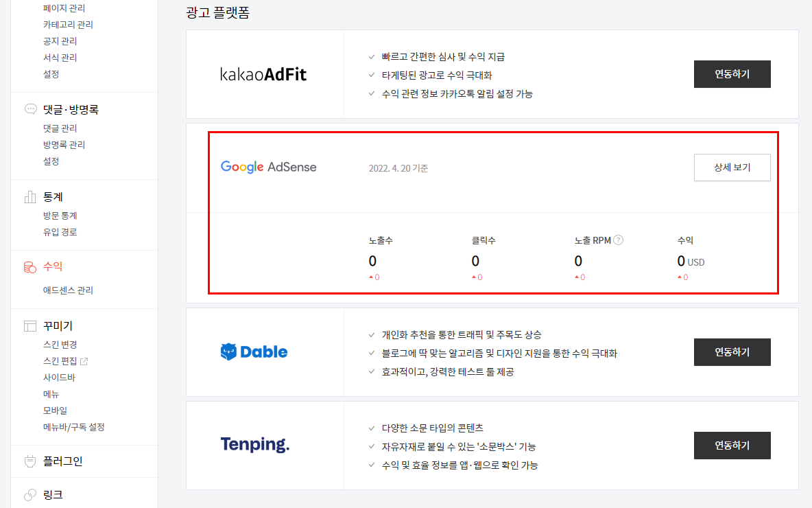Open 페이지 관리 in the sidebar
This screenshot has width=812, height=508.
[x=64, y=8]
